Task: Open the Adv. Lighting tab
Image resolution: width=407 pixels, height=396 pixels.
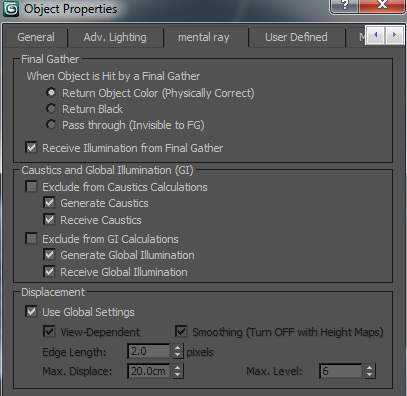Action: (x=115, y=37)
